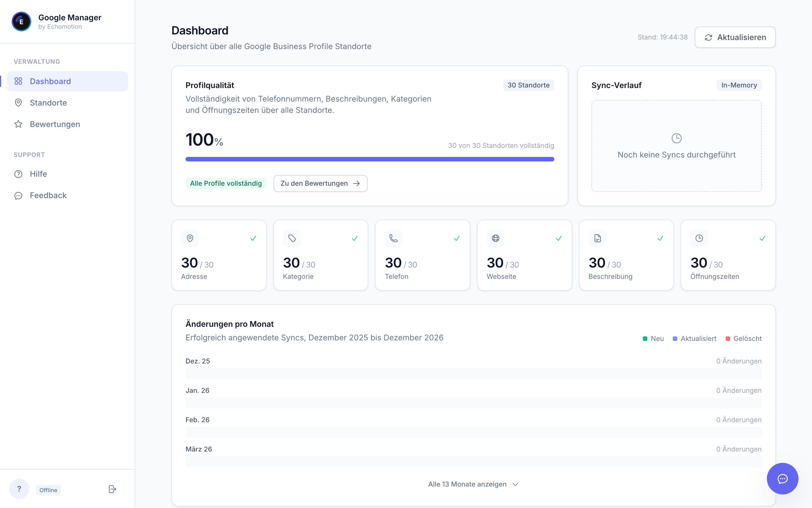This screenshot has height=508, width=812.
Task: Click the red Gelöscht legend swatch
Action: pos(728,339)
